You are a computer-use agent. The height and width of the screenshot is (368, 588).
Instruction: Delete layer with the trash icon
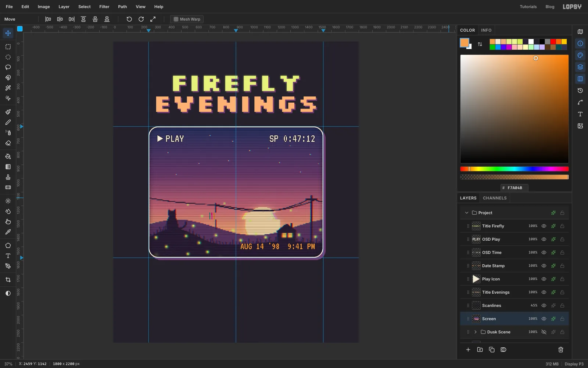point(561,350)
